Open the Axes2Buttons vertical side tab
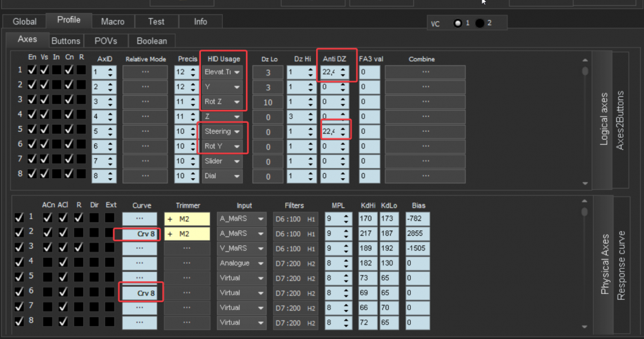Viewport: 644px width, 339px height. pyautogui.click(x=621, y=120)
